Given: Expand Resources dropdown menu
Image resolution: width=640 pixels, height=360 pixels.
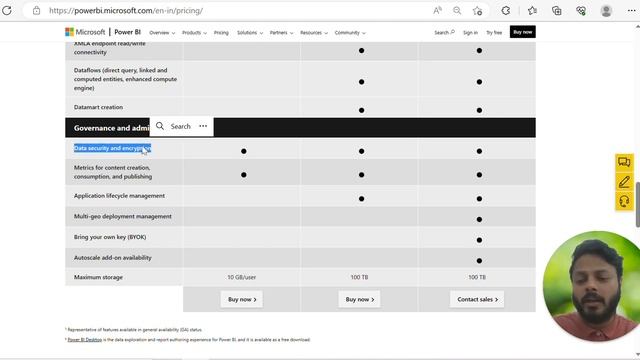Looking at the screenshot, I should [313, 33].
